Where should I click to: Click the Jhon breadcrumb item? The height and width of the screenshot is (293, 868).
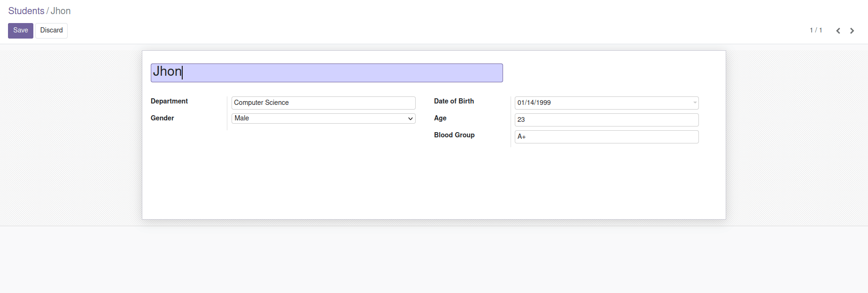coord(61,11)
